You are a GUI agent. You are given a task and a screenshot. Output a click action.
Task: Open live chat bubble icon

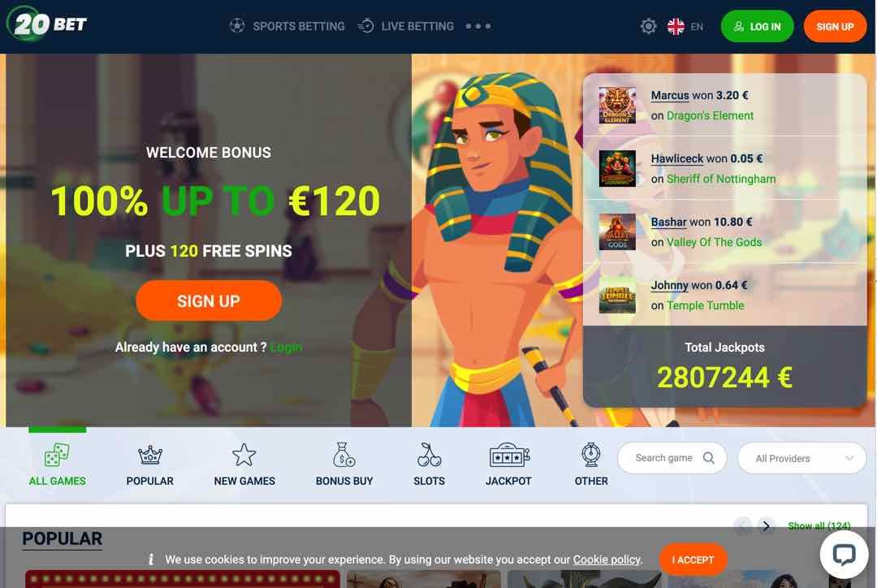[x=844, y=555]
